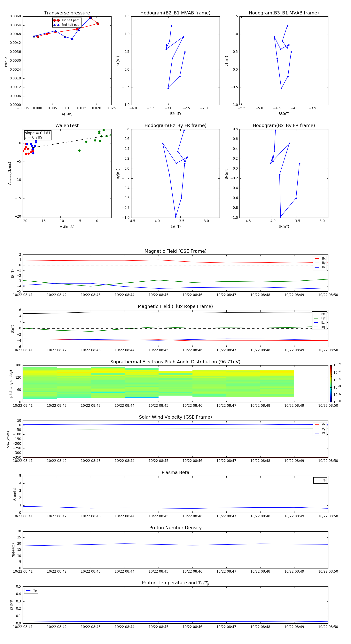
Task: Click the "Vsw(km/s)" y-axis label
Action: pyautogui.click(x=8, y=439)
